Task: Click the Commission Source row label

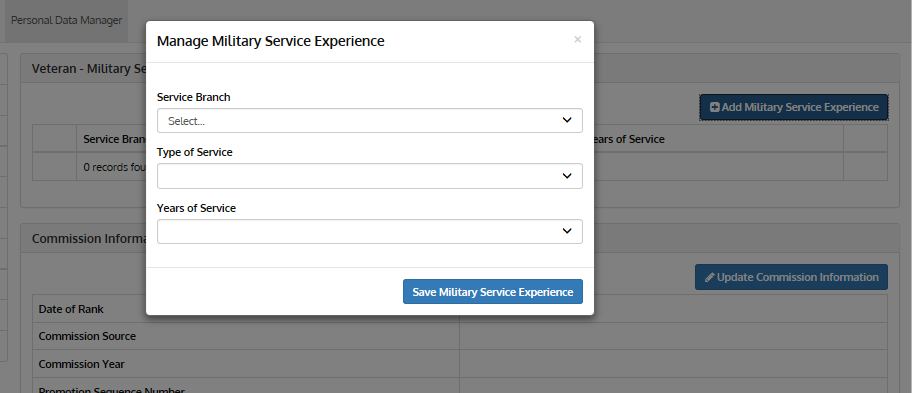Action: tap(87, 336)
